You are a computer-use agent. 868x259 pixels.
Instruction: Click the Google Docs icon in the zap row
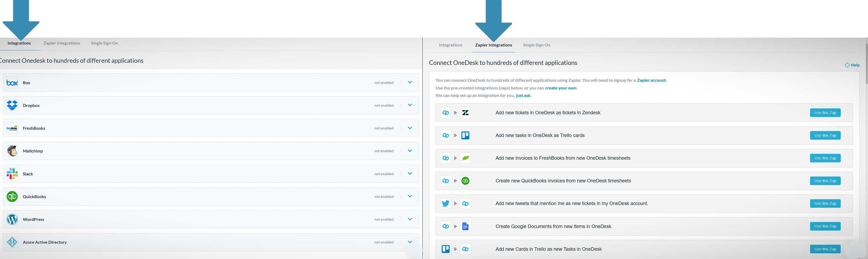[x=465, y=226]
